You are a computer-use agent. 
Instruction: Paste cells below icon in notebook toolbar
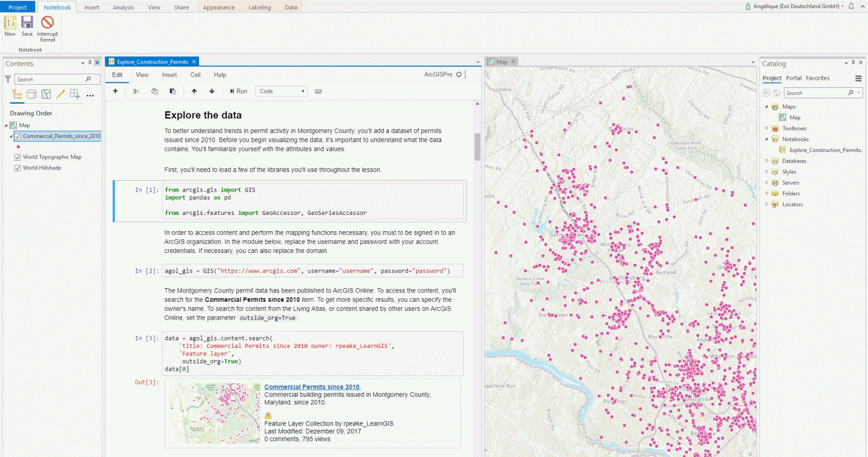pos(173,91)
